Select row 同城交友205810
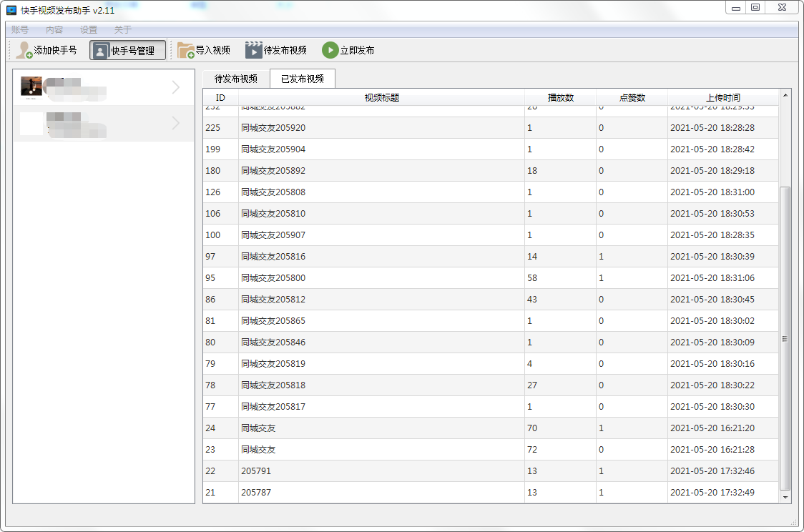The image size is (804, 532). [491, 213]
